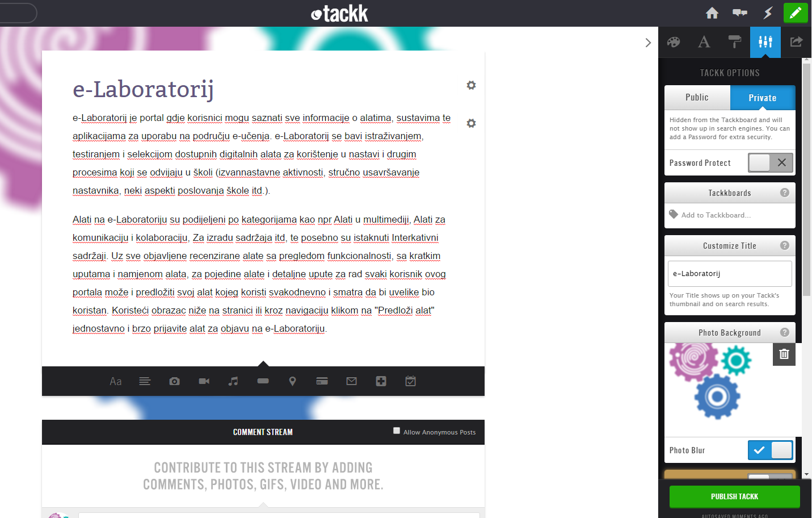Image resolution: width=812 pixels, height=518 pixels.
Task: Go to home via house icon
Action: tap(712, 13)
